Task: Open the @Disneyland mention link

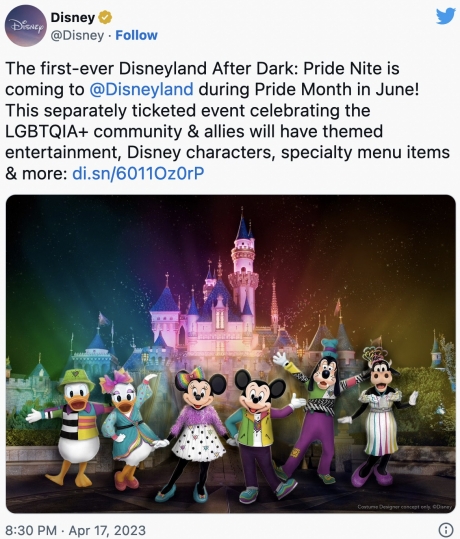Action: click(141, 89)
